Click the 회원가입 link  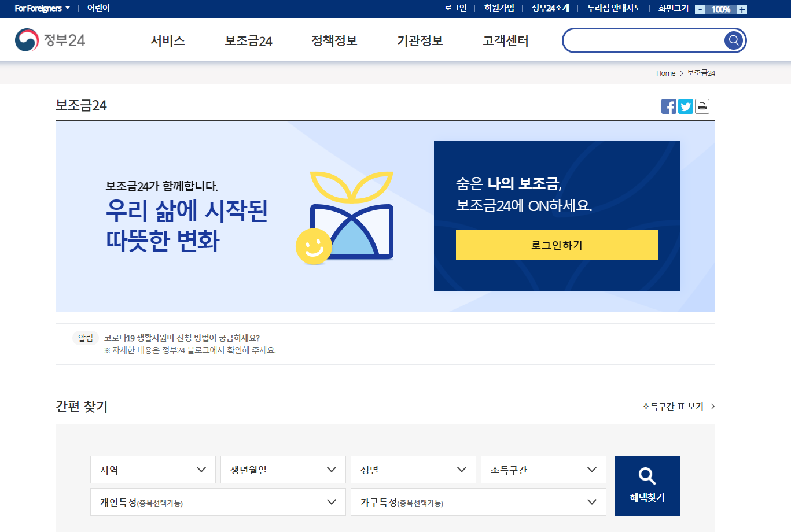(499, 8)
